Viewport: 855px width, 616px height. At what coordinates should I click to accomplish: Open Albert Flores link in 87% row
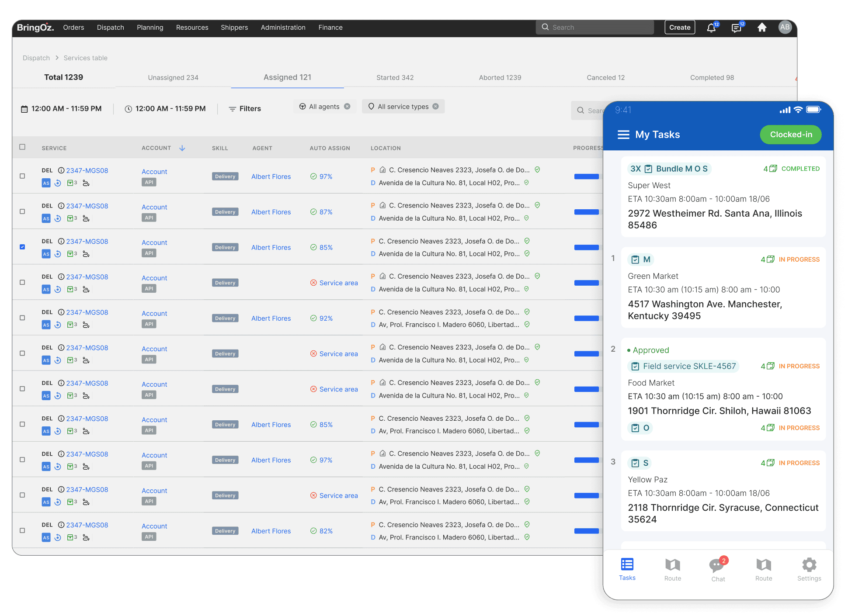pyautogui.click(x=271, y=212)
